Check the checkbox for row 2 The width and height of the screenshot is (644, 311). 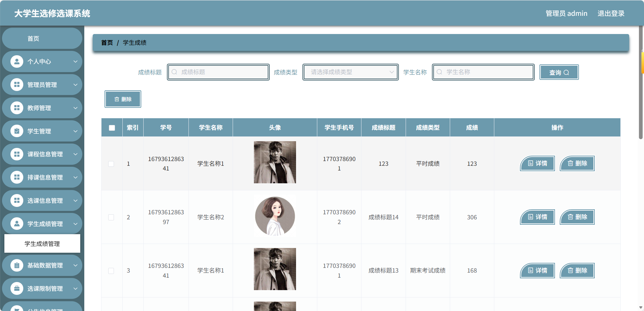tap(111, 217)
